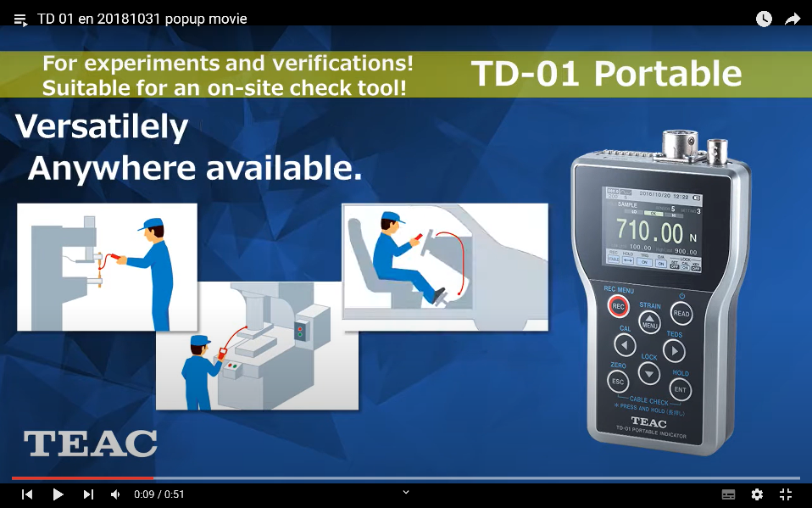The height and width of the screenshot is (508, 812).
Task: Exit full screen mode
Action: 786,494
